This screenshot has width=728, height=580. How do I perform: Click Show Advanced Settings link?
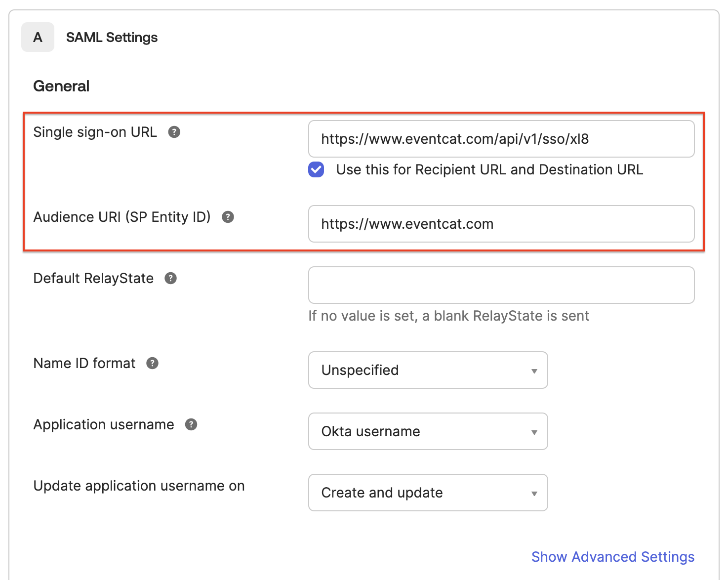point(612,557)
